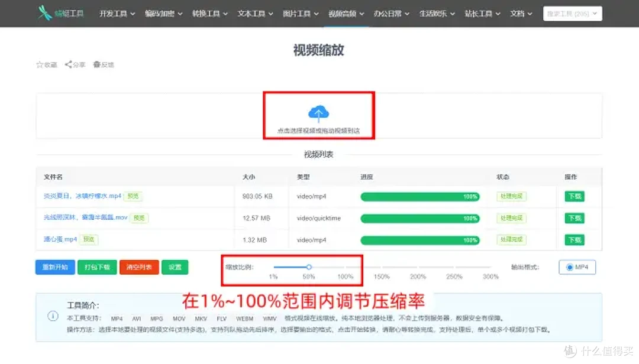The image size is (639, 364).
Task: Click 预览 next to 炎炎夏日，冰镇柠檬水.mp4
Action: tap(133, 196)
